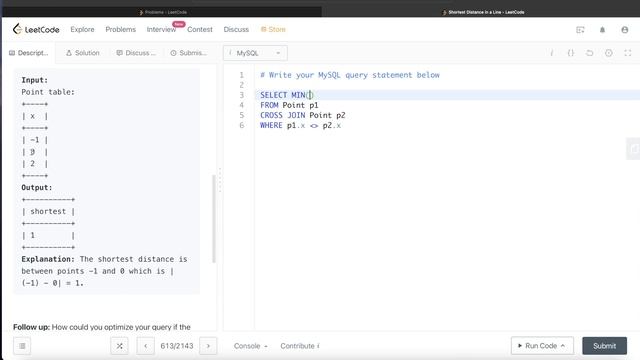
Task: Open the Problems page
Action: pos(120,29)
